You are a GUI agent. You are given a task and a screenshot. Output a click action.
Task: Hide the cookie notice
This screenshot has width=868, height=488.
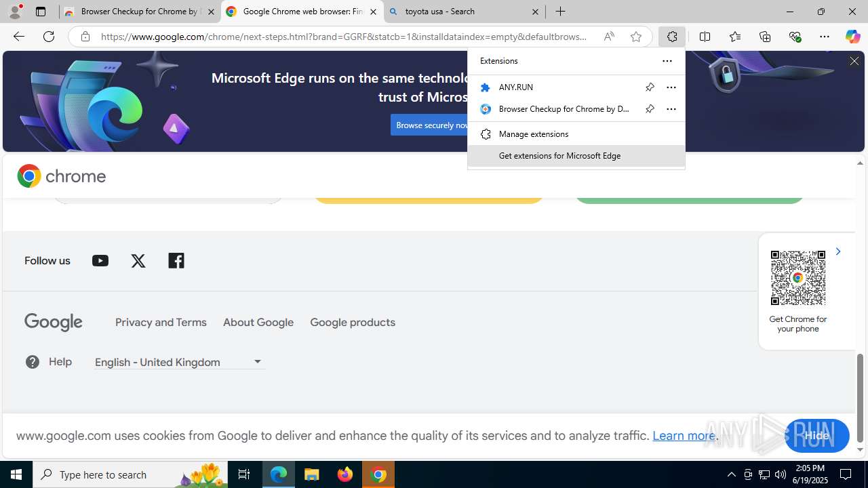point(816,436)
